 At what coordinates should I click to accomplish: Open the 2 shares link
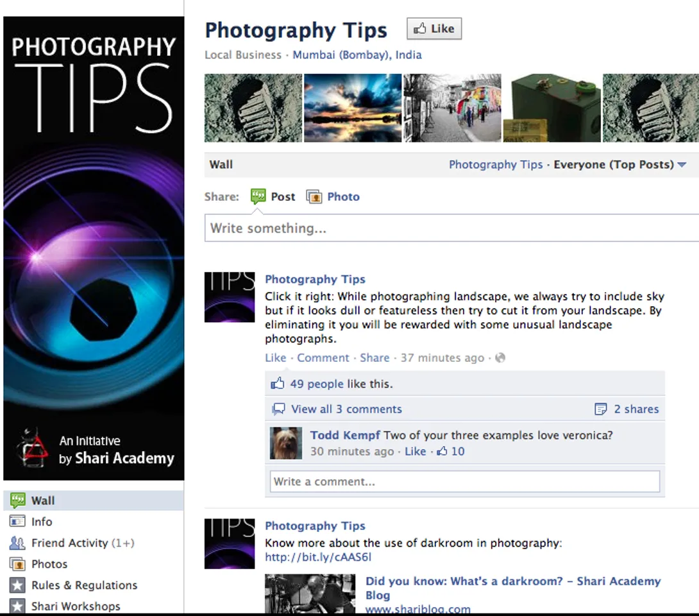636,409
